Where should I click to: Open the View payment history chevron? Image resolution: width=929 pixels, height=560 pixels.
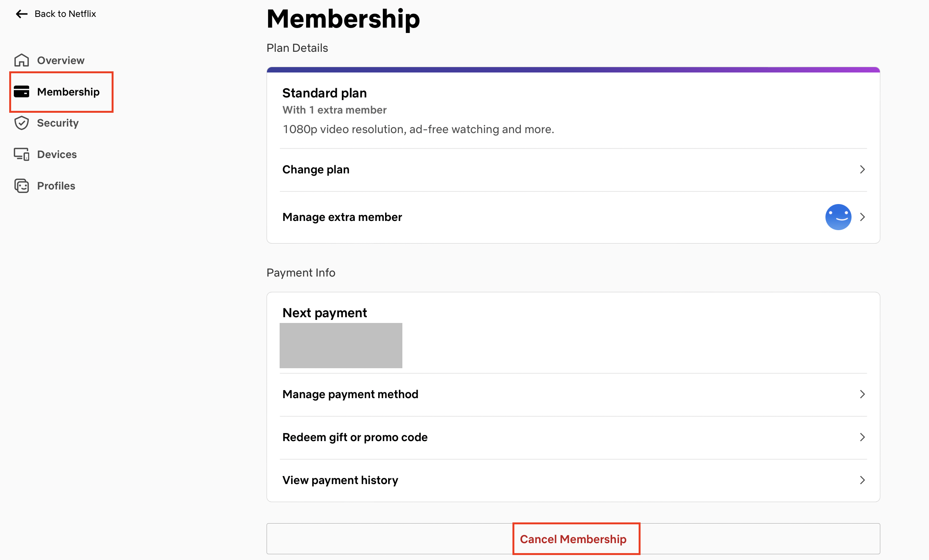point(862,480)
